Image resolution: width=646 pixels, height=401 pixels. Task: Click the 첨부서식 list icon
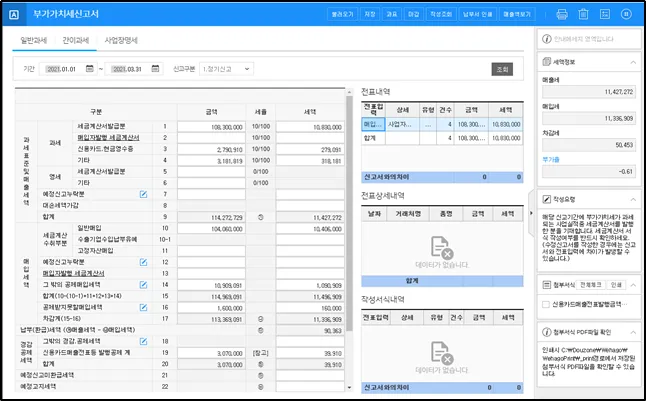click(547, 285)
